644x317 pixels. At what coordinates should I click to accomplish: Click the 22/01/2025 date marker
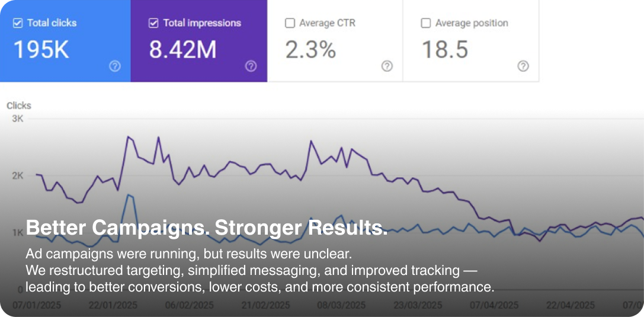pos(114,305)
